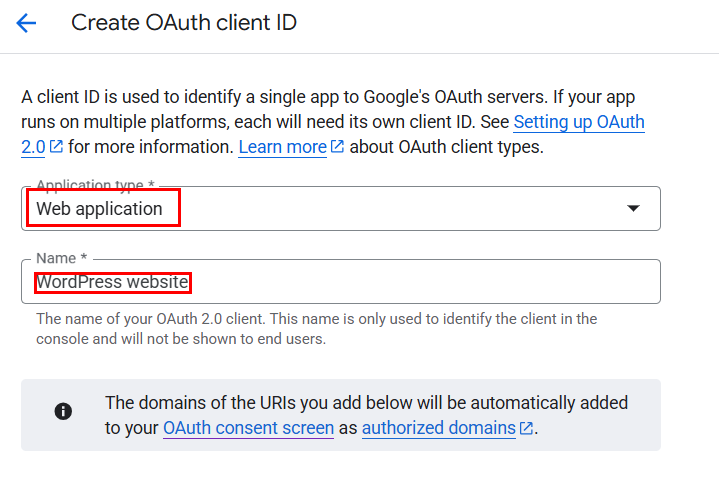Image resolution: width=719 pixels, height=487 pixels.
Task: Click the Name field helper text about OAuth 2.0 client
Action: click(316, 329)
